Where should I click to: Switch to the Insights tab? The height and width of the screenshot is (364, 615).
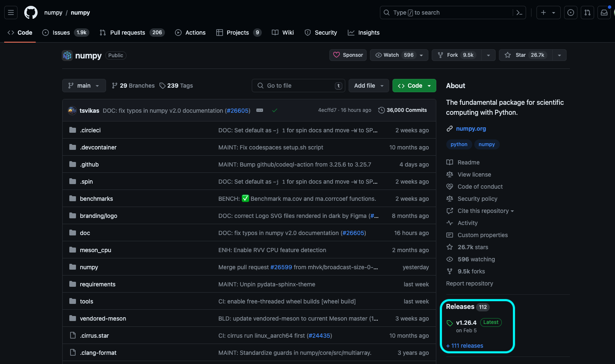pyautogui.click(x=364, y=33)
